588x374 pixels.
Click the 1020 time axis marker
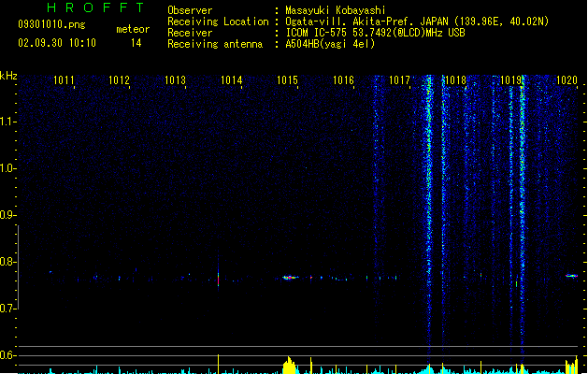coord(566,80)
